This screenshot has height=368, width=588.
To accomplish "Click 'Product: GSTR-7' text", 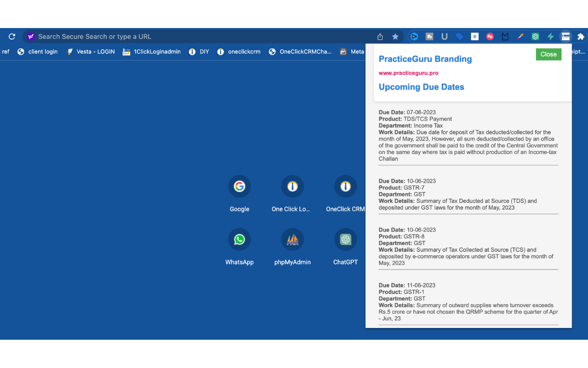I will coord(401,188).
